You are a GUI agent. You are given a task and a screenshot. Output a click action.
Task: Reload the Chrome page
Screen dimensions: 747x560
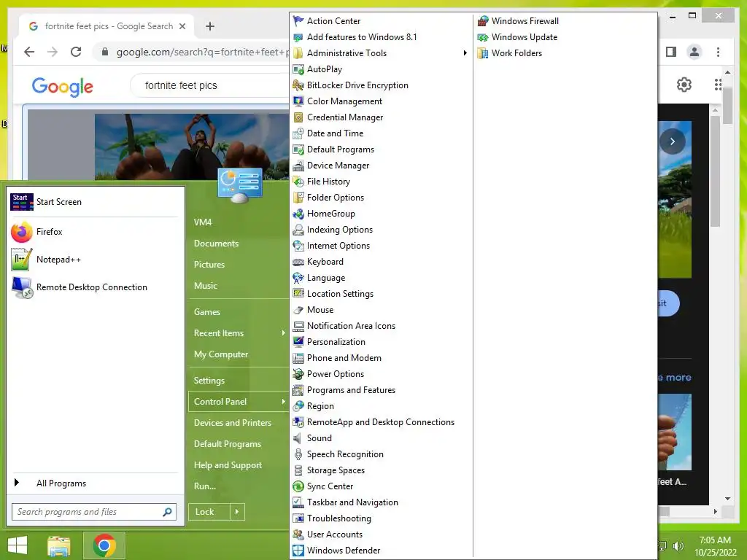(x=76, y=52)
